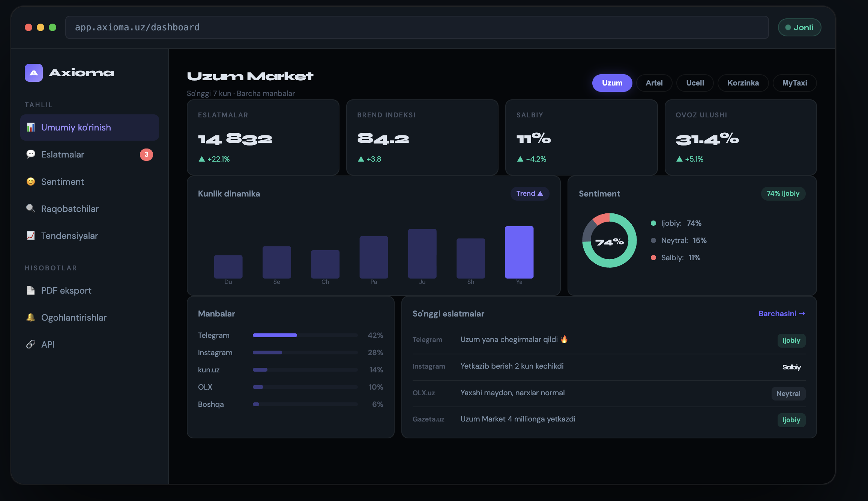This screenshot has height=501, width=868.
Task: Click the Pa bar in daily chart
Action: pos(374,257)
